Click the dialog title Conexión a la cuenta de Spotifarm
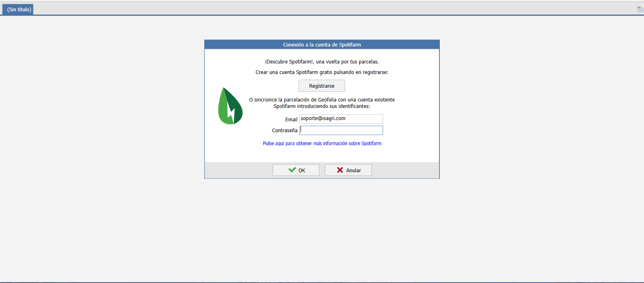The height and width of the screenshot is (283, 644). point(322,44)
